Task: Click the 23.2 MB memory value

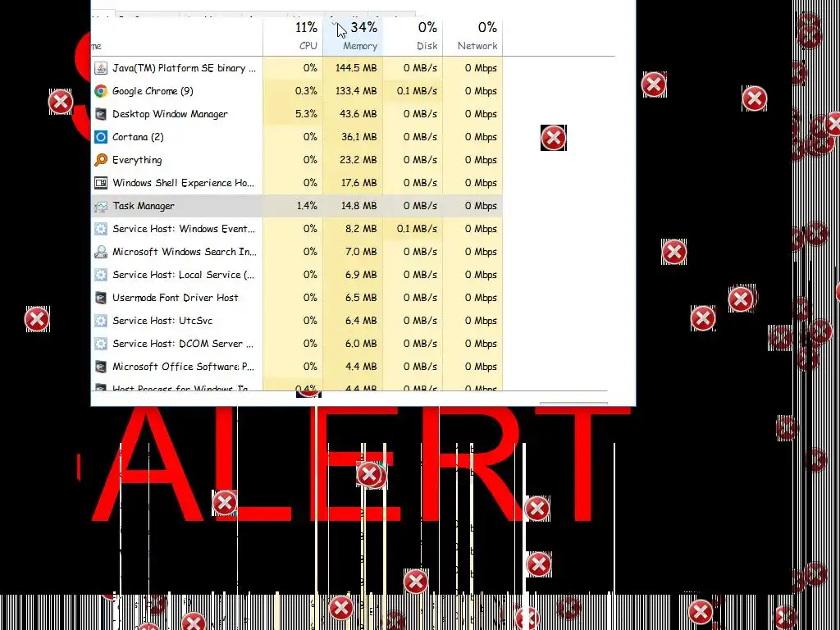Action: pos(359,160)
